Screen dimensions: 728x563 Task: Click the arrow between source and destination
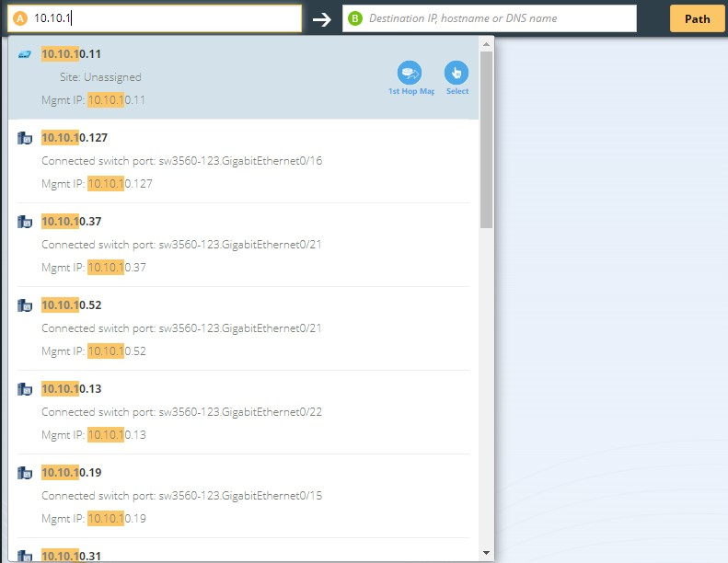322,19
